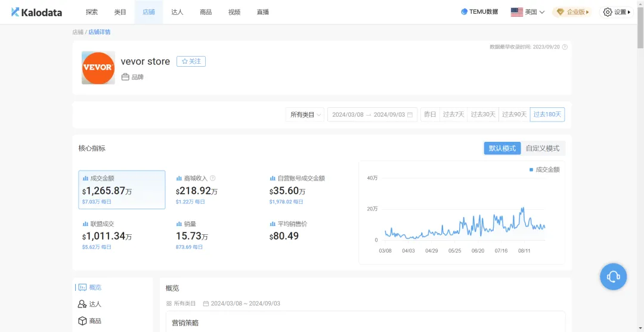Click the 核心指标 section title

click(92, 148)
